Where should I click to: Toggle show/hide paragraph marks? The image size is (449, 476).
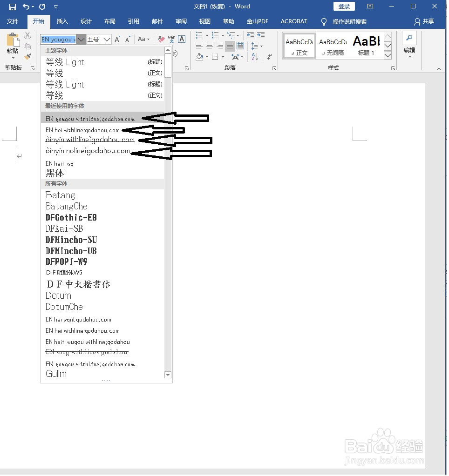[269, 57]
